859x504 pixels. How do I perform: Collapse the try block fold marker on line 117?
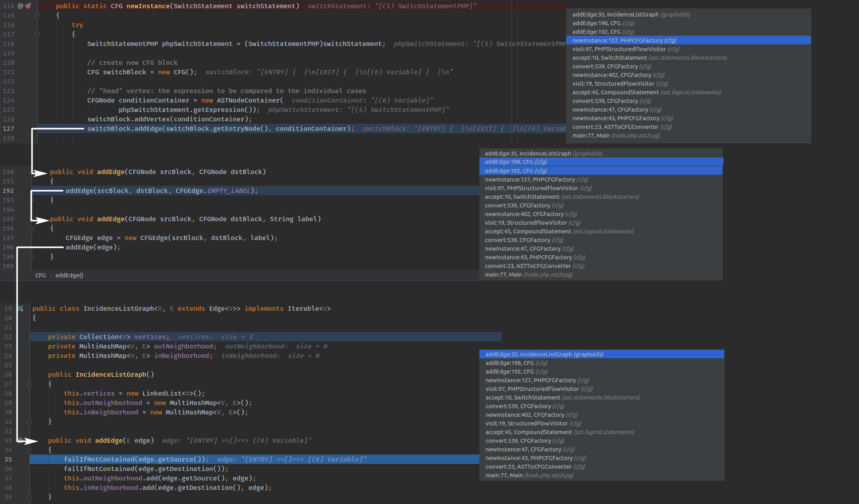click(x=37, y=35)
